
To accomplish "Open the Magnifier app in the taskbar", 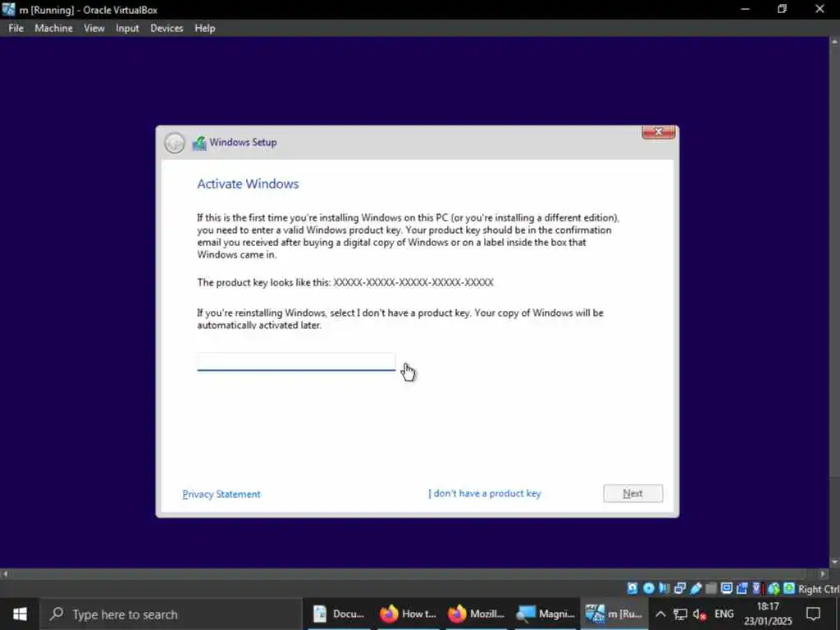I will [x=545, y=614].
